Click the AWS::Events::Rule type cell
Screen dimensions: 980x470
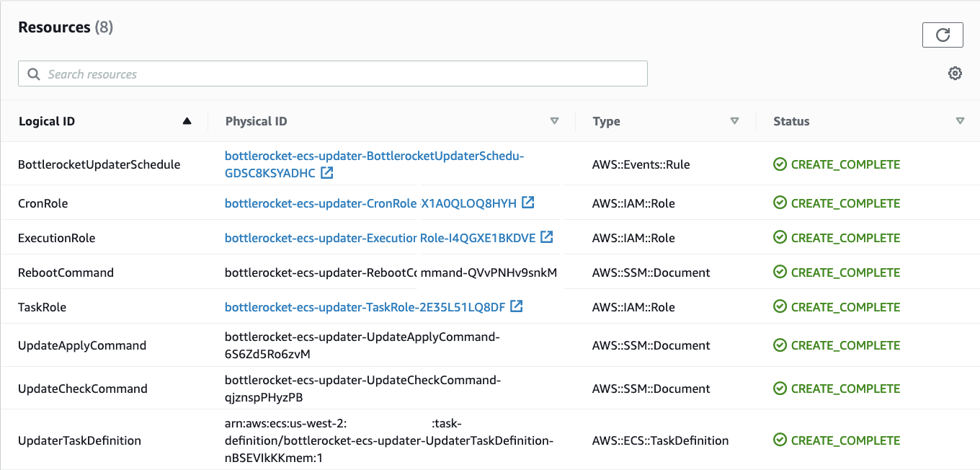[x=641, y=164]
